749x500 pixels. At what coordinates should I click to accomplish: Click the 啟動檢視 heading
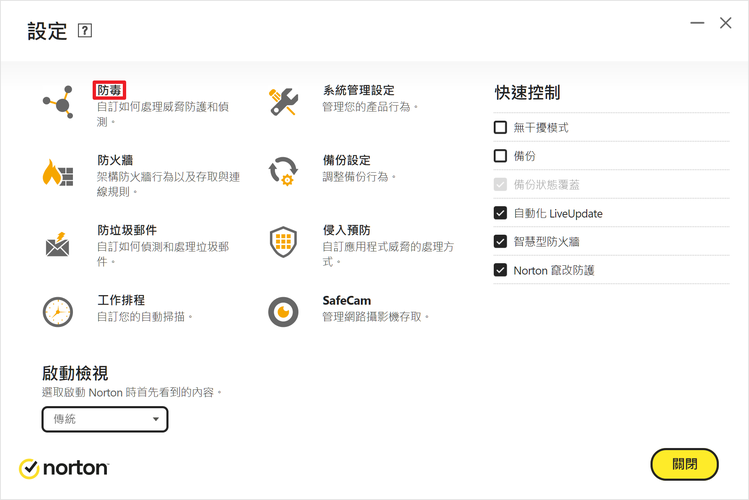[75, 373]
